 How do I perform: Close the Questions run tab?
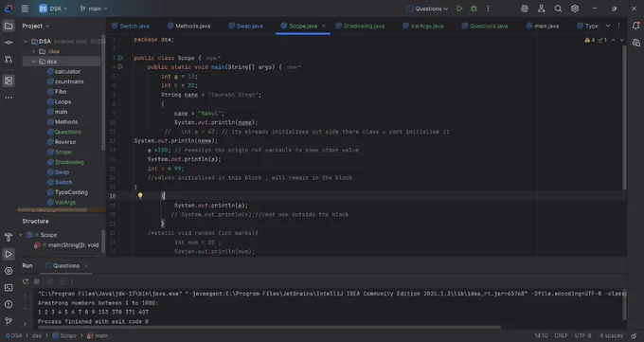[x=85, y=266]
